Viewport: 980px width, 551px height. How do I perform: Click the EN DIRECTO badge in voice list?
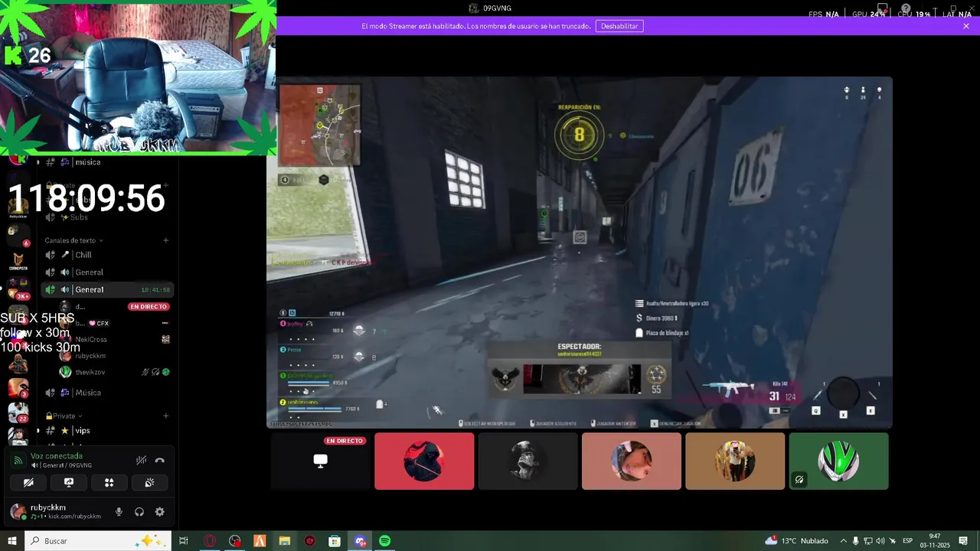pos(149,306)
